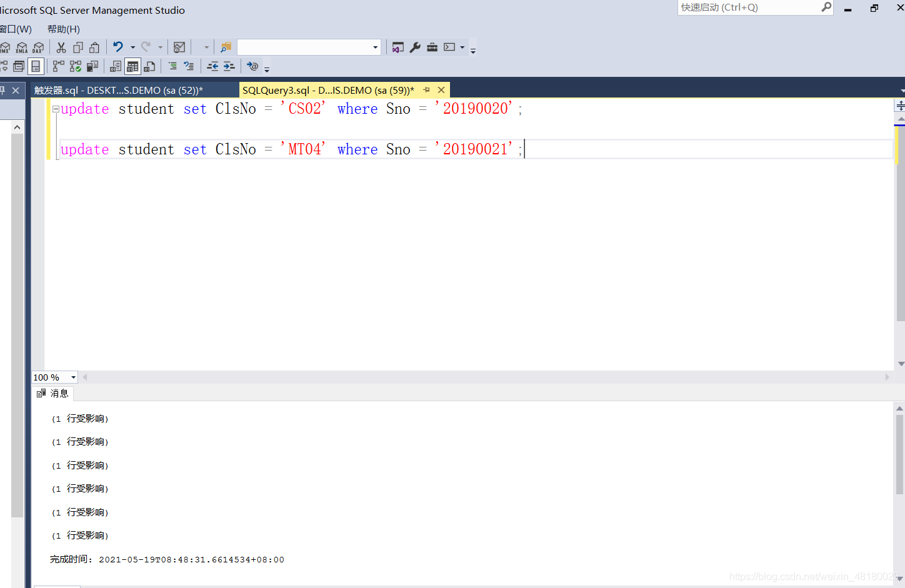The height and width of the screenshot is (588, 905).
Task: Open the standard toolbar overflow options
Action: tap(473, 51)
